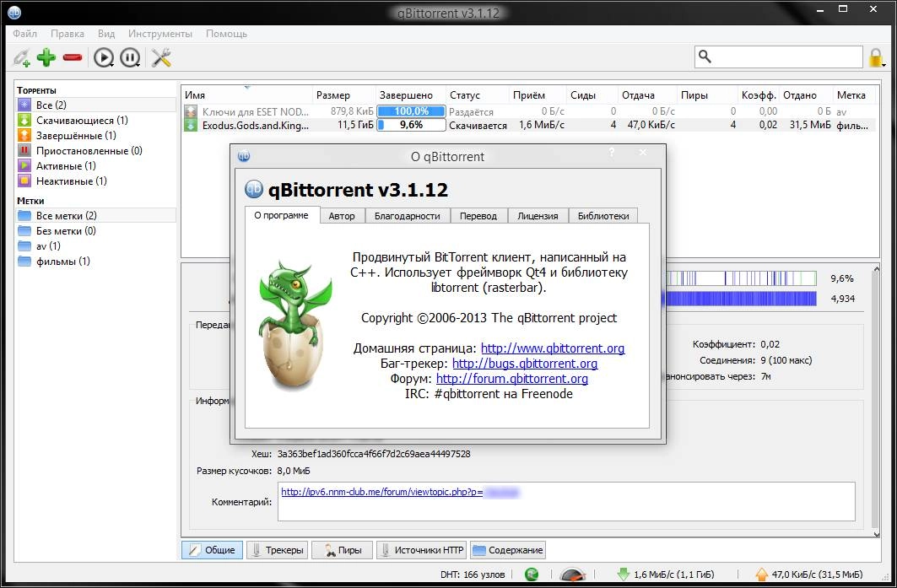Open settings via wrench and screwdriver icon
The height and width of the screenshot is (588, 897).
161,57
